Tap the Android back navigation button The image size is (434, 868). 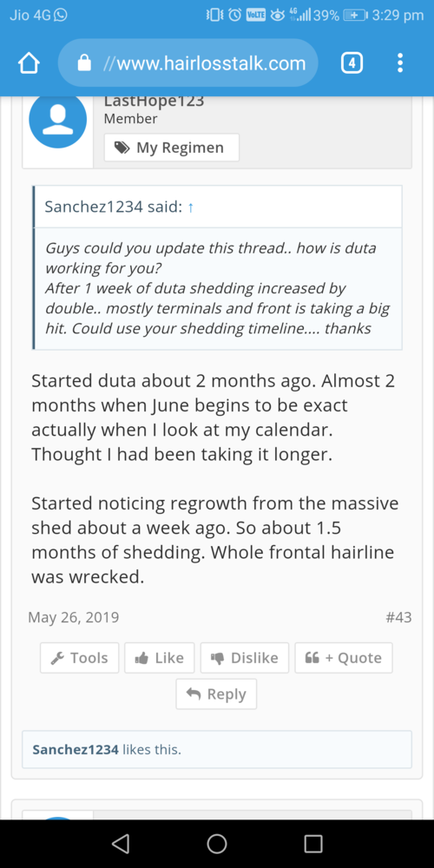tap(120, 843)
